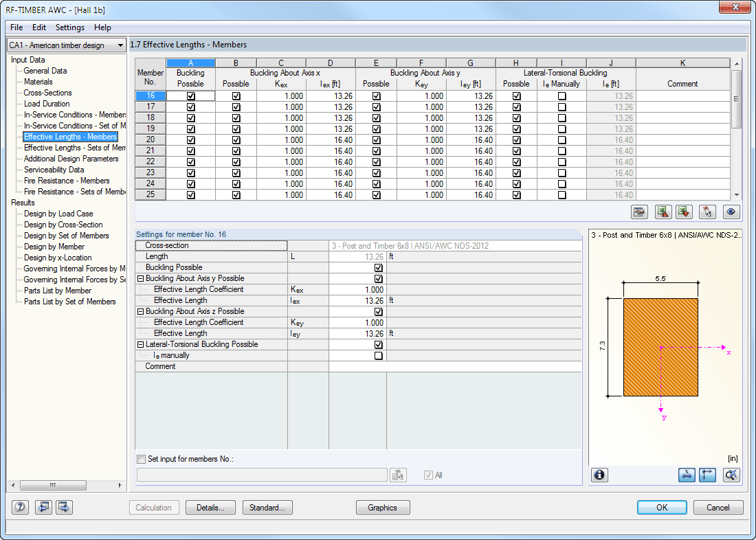
Task: Open the Settings menu
Action: tap(70, 27)
